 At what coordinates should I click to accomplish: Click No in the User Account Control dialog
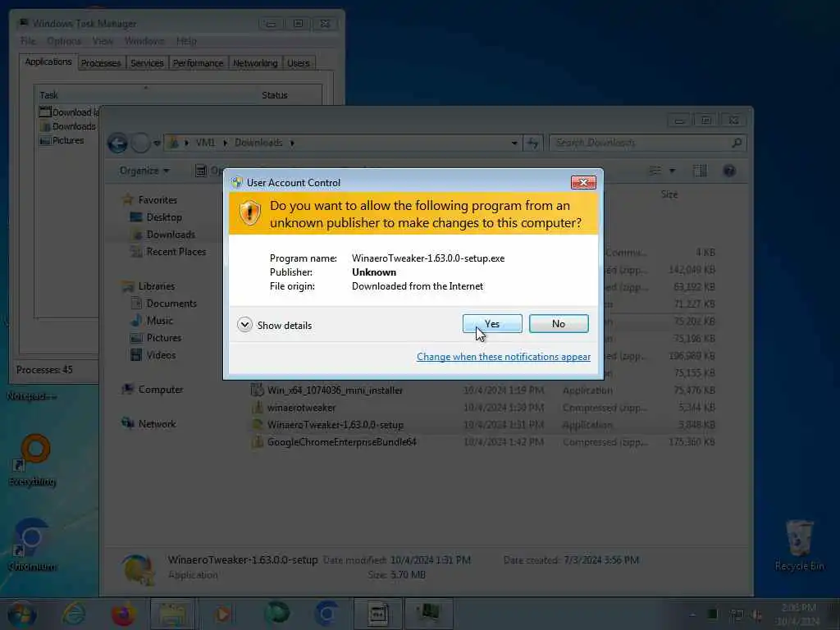point(558,323)
